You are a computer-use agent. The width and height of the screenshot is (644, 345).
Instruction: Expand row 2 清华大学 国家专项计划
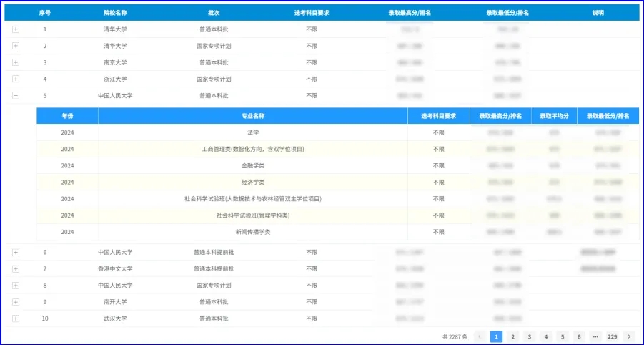(16, 46)
